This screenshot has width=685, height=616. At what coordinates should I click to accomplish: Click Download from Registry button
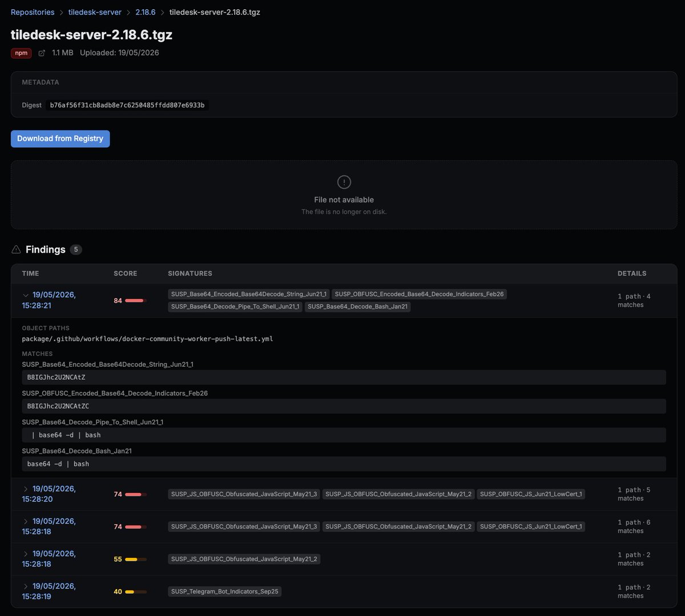(60, 139)
